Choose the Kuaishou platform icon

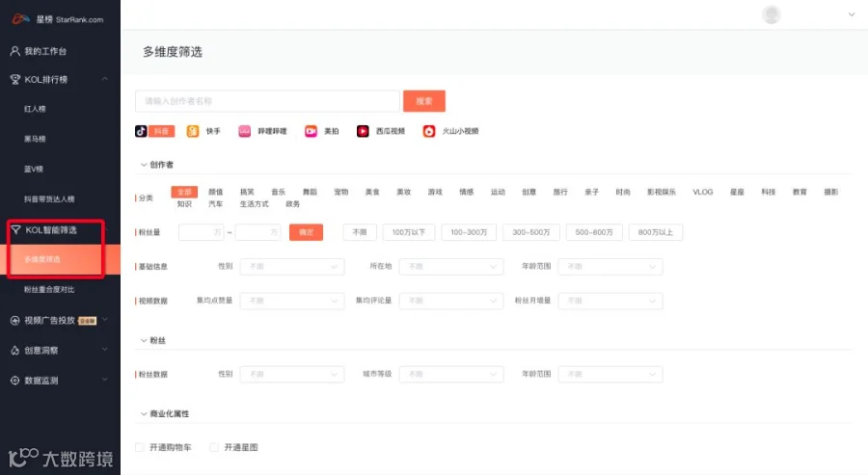click(193, 131)
